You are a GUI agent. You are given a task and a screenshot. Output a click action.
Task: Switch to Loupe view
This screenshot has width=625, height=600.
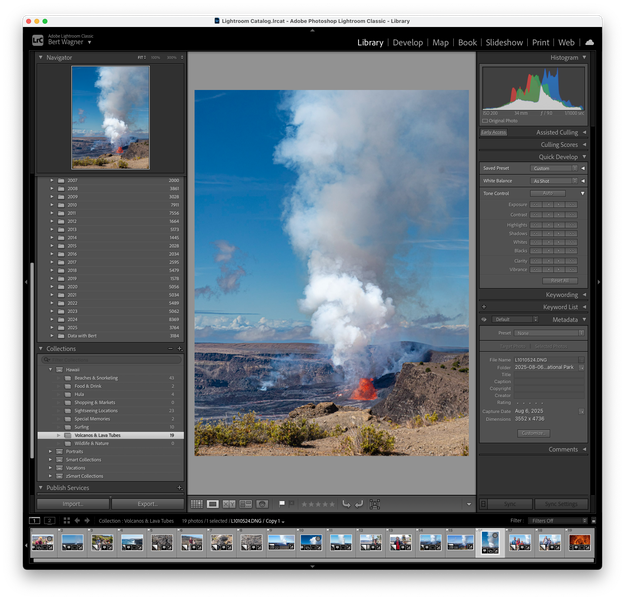click(x=213, y=504)
